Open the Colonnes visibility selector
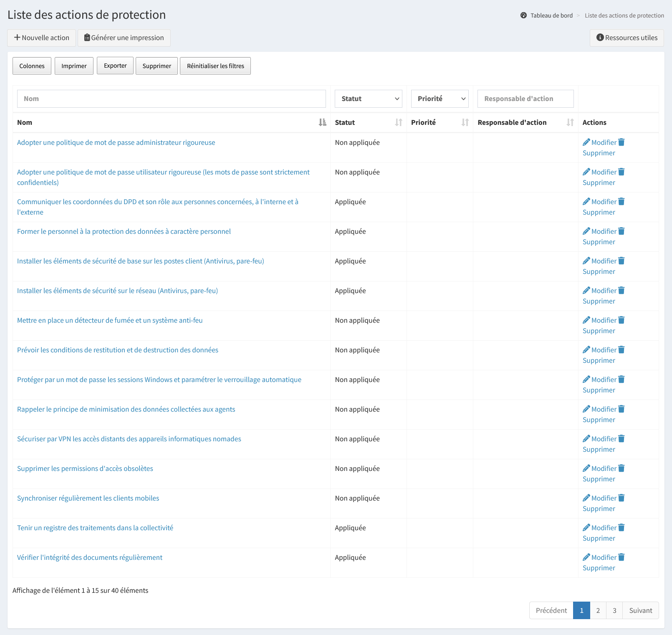 (x=32, y=66)
